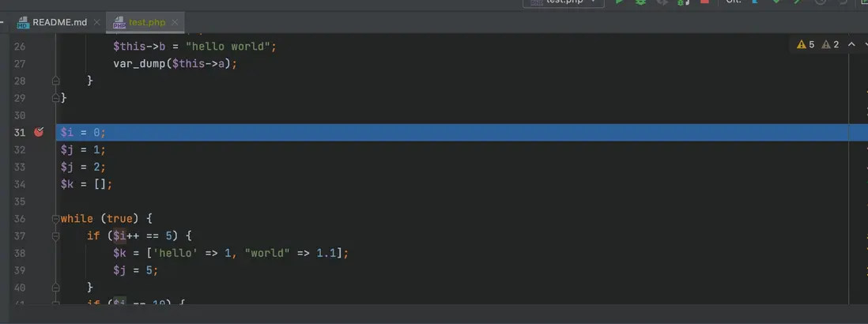
Task: Click gutter line number 35
Action: pos(20,202)
